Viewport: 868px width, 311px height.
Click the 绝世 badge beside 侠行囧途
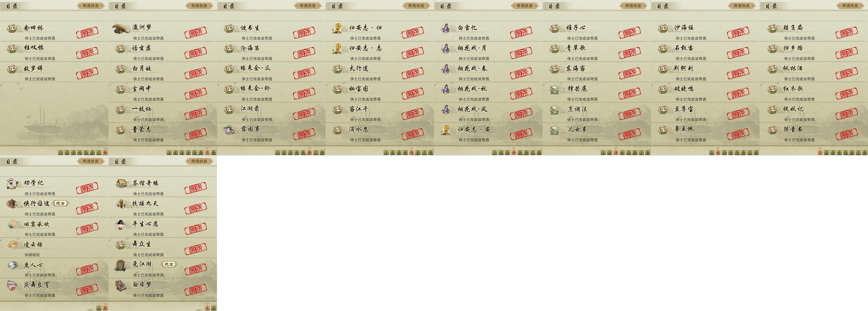pos(61,203)
